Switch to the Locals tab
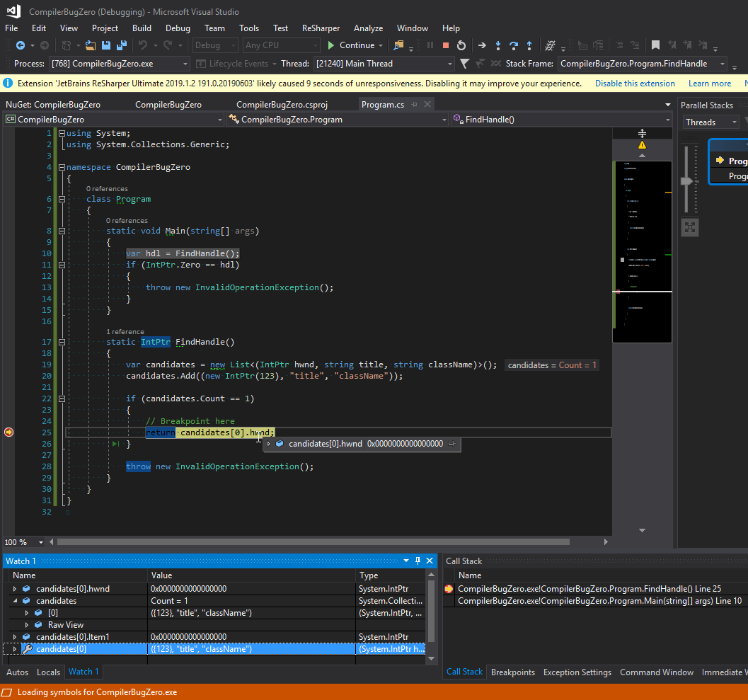748x700 pixels. (48, 672)
